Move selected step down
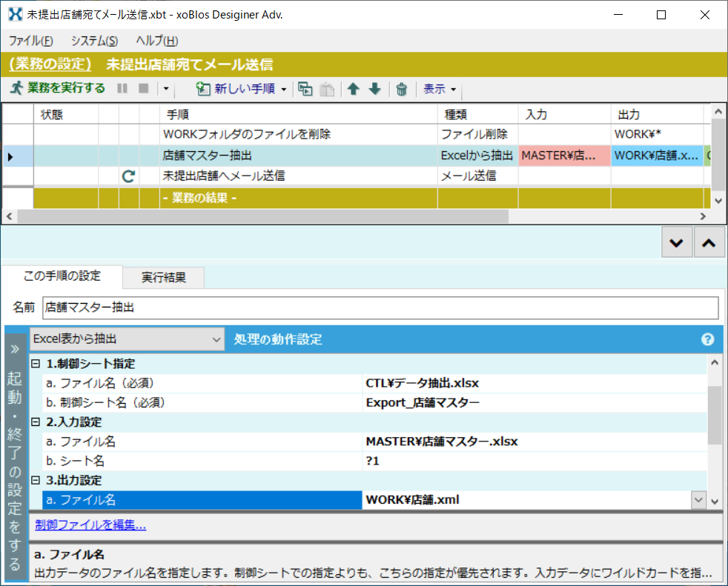Image resolution: width=728 pixels, height=586 pixels. [x=374, y=89]
